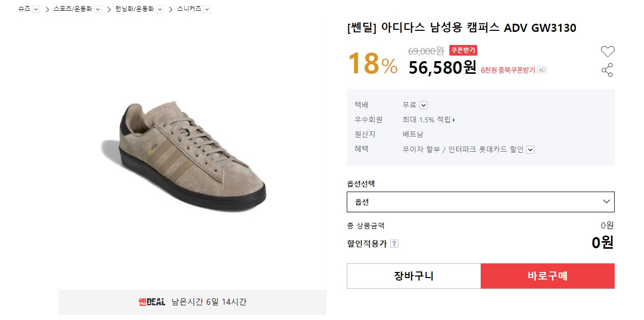Image resolution: width=644 pixels, height=320 pixels.
Task: Expand the 슈즈 breadcrumb category arrow
Action: click(36, 10)
